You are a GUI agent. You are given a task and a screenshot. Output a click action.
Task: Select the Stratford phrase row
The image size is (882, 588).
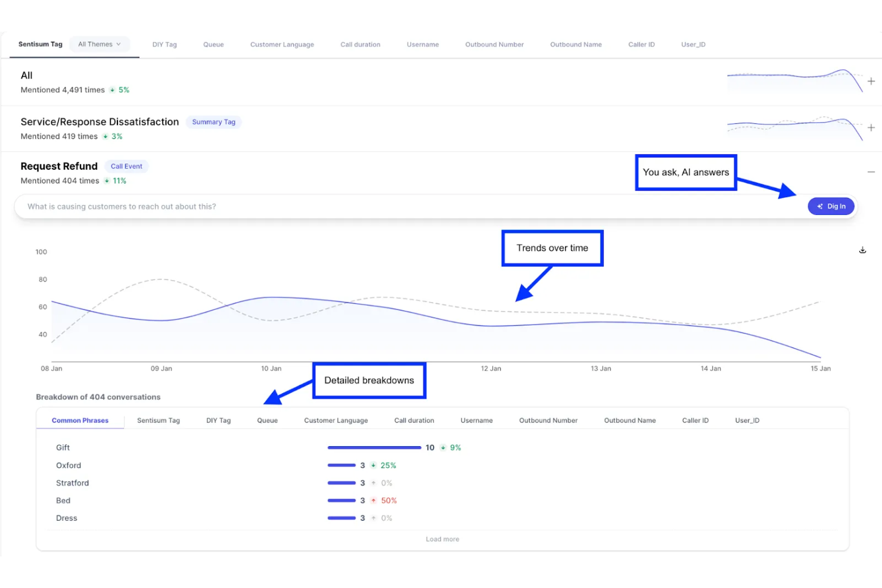coord(72,483)
